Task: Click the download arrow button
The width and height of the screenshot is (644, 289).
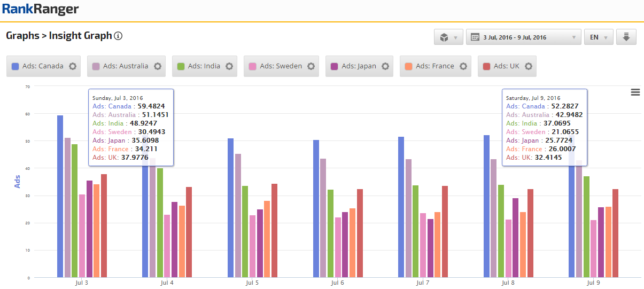Action: pyautogui.click(x=626, y=37)
